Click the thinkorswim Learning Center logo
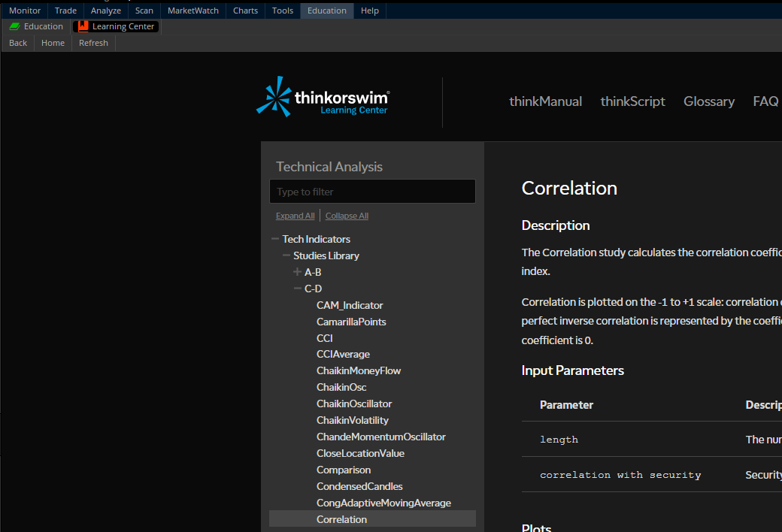Image resolution: width=782 pixels, height=532 pixels. 323,98
